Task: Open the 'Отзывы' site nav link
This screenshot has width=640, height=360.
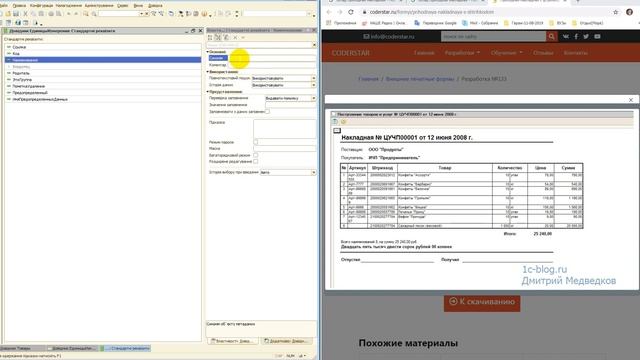Action: (543, 53)
